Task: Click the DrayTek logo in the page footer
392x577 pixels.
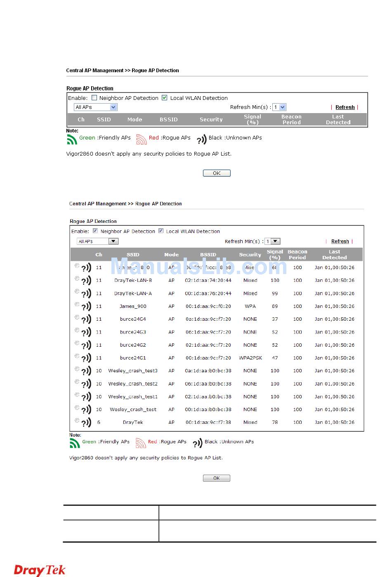Action: pyautogui.click(x=40, y=570)
